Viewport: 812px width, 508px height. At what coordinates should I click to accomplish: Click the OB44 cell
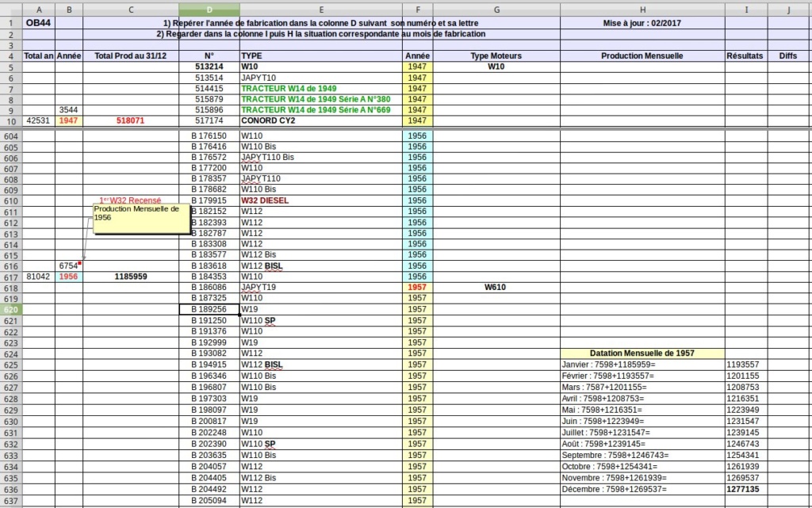(39, 23)
